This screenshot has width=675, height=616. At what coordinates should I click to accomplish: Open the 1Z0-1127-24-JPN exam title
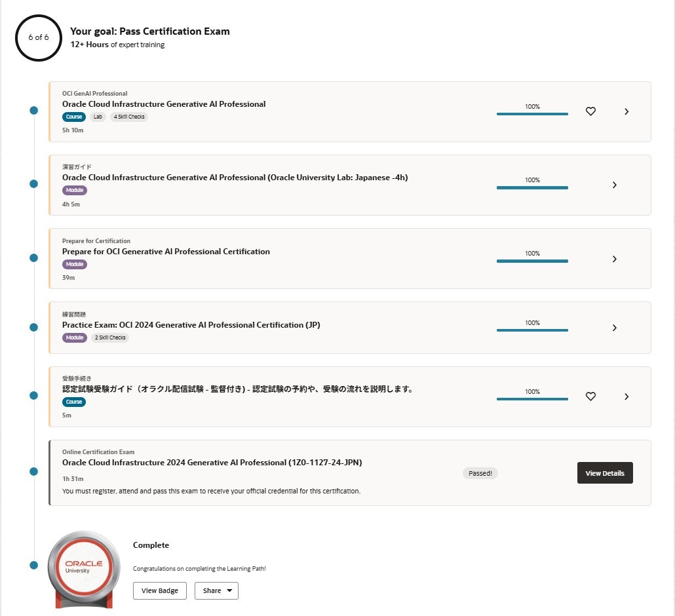pos(212,463)
